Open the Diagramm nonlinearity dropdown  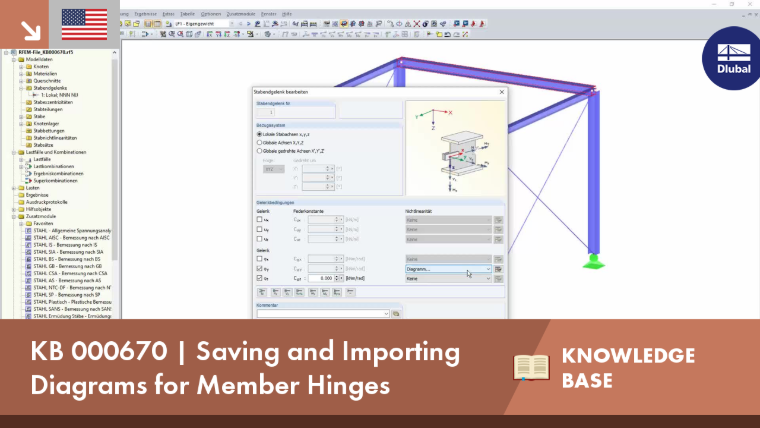448,269
